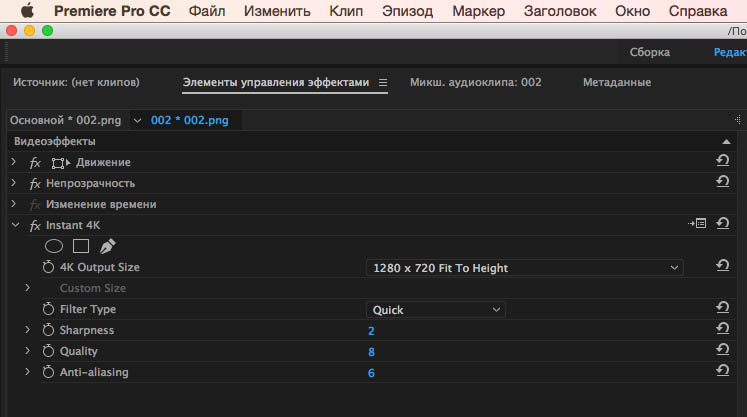Open the Filter Type Quick dropdown

435,310
